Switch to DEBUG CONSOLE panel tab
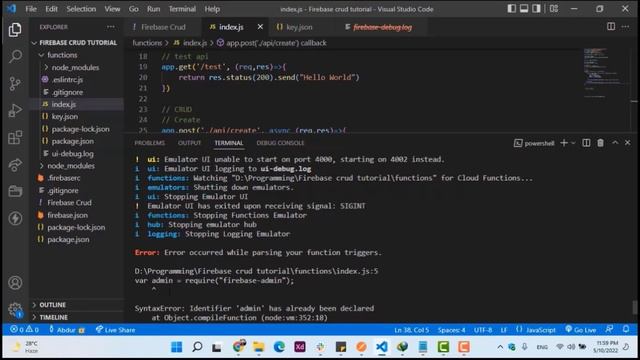The width and height of the screenshot is (640, 360). [280, 143]
